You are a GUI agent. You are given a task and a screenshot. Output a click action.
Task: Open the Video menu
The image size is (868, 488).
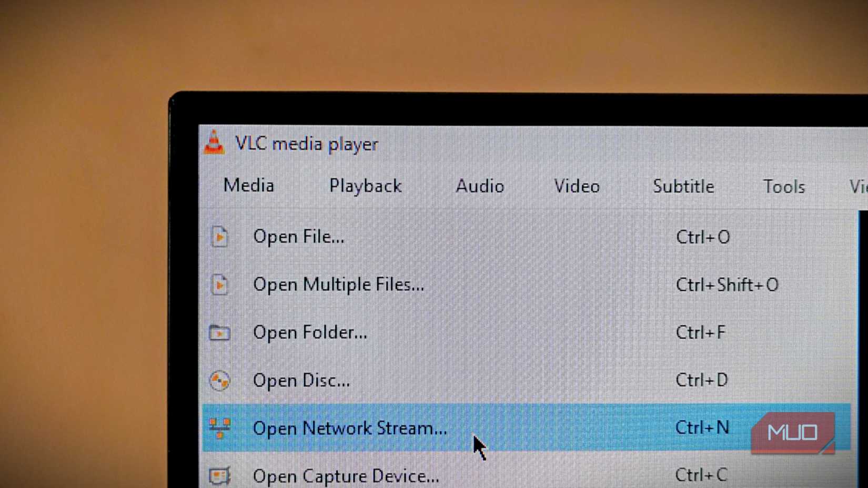(x=577, y=186)
